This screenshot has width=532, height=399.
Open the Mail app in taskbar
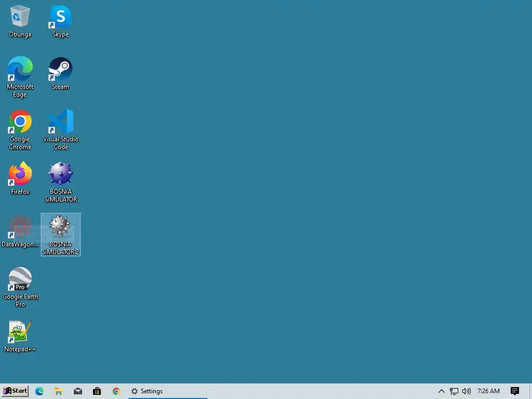(78, 391)
